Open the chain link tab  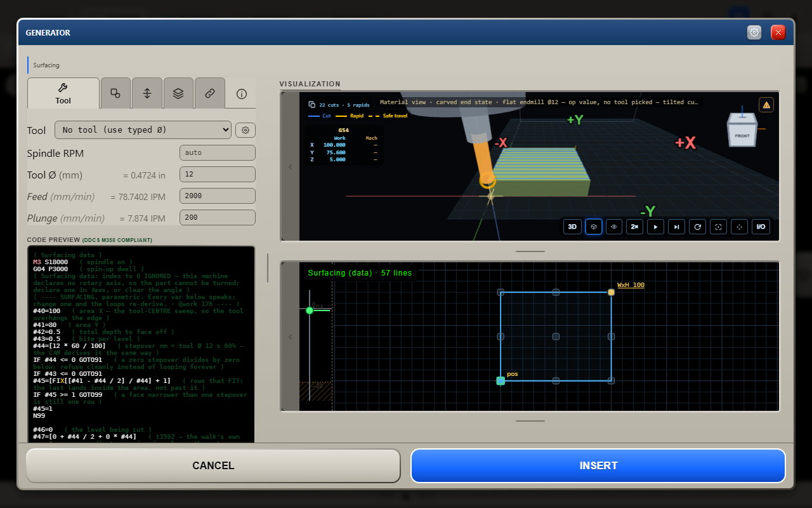click(210, 93)
